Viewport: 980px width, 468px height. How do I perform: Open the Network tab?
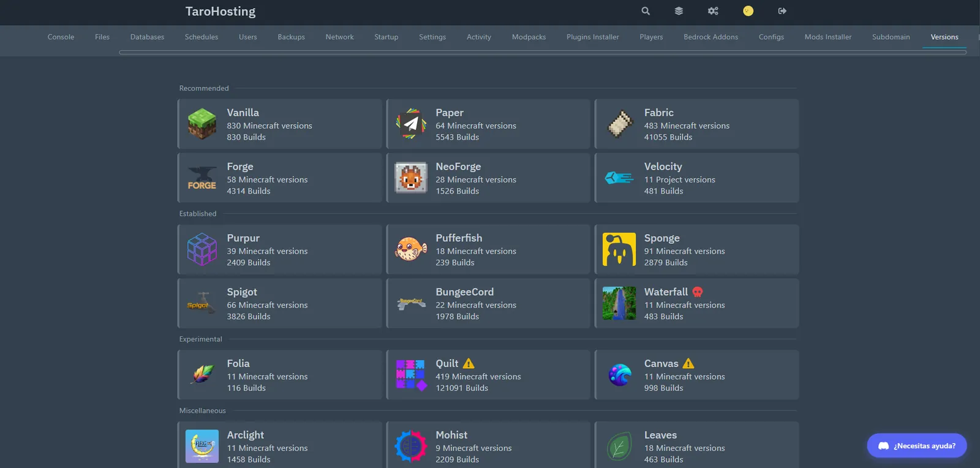click(339, 37)
